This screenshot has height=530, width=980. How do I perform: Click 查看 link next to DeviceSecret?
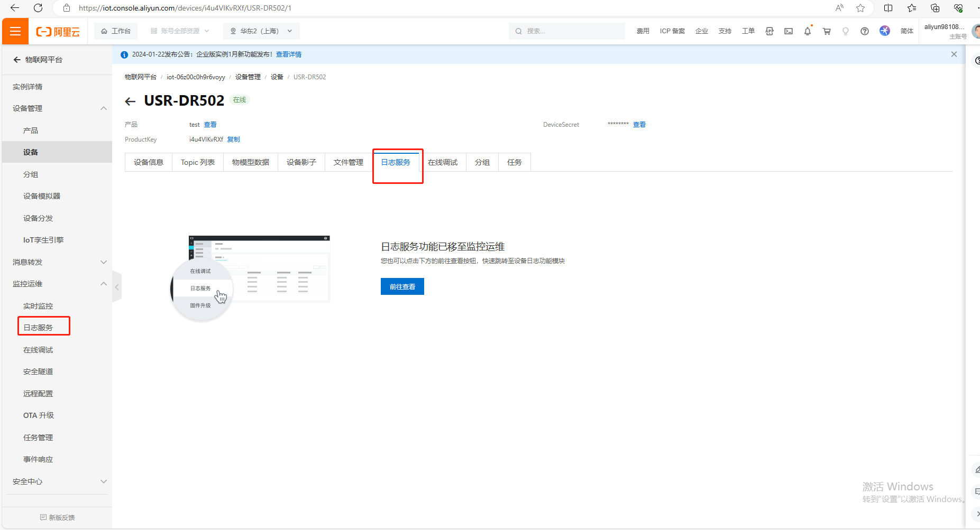tap(639, 125)
